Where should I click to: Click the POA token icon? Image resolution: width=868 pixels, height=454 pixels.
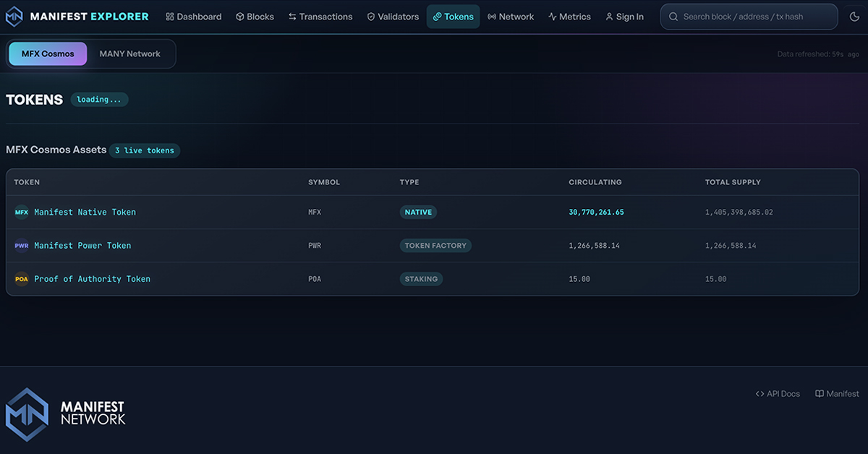click(x=22, y=279)
